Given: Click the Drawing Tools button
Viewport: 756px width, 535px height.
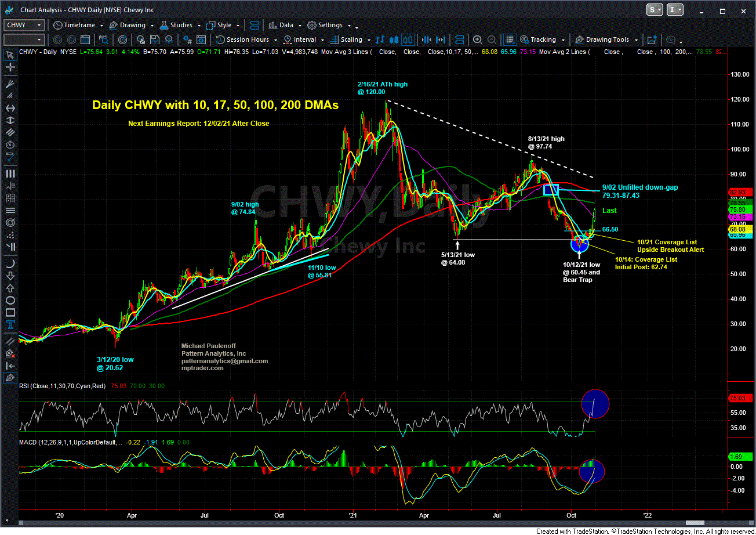Looking at the screenshot, I should 602,39.
